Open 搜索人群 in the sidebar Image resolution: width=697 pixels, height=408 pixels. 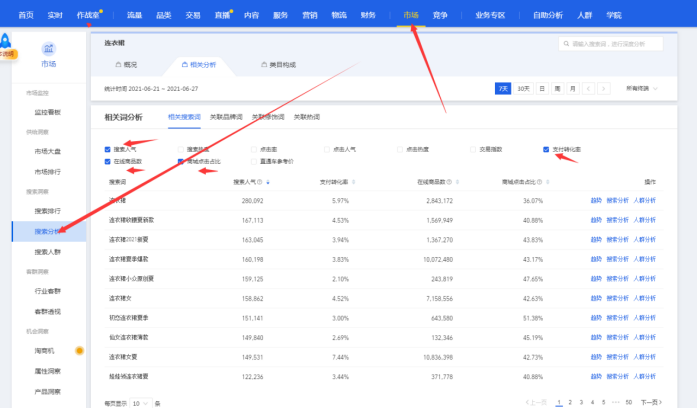[x=48, y=252]
